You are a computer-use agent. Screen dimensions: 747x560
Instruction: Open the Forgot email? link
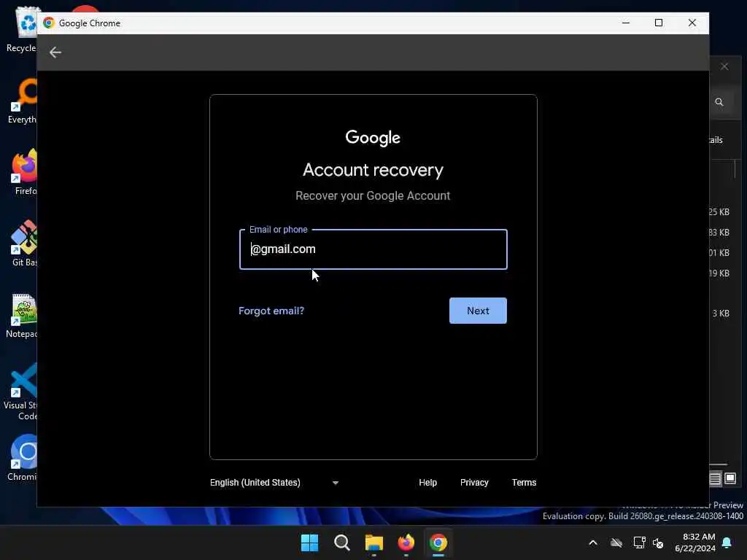tap(271, 311)
